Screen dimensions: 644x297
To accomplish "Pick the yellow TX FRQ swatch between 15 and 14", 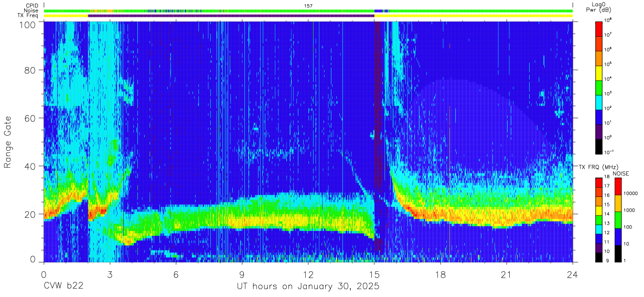I will [x=599, y=211].
